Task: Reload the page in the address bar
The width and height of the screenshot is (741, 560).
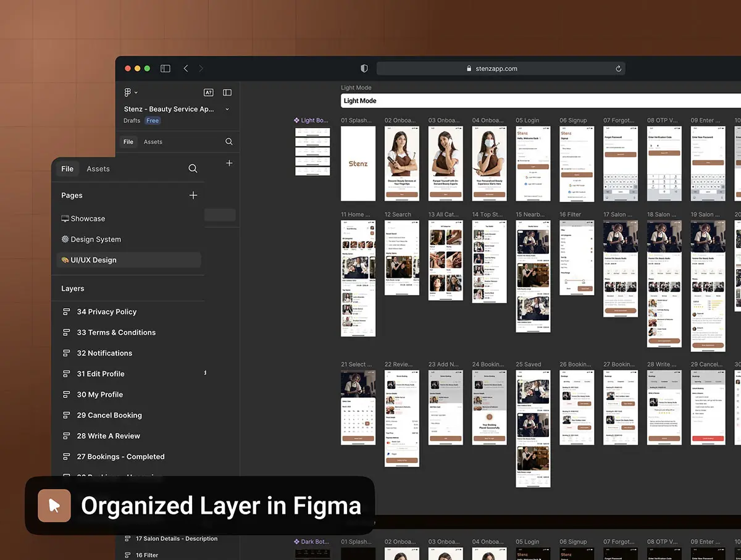Action: pos(618,69)
